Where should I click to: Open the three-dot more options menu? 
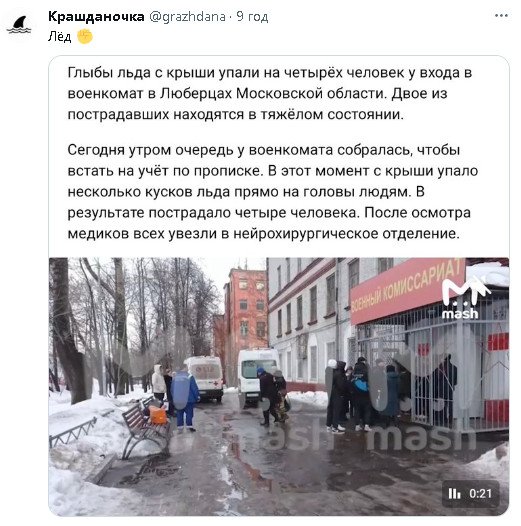point(501,16)
